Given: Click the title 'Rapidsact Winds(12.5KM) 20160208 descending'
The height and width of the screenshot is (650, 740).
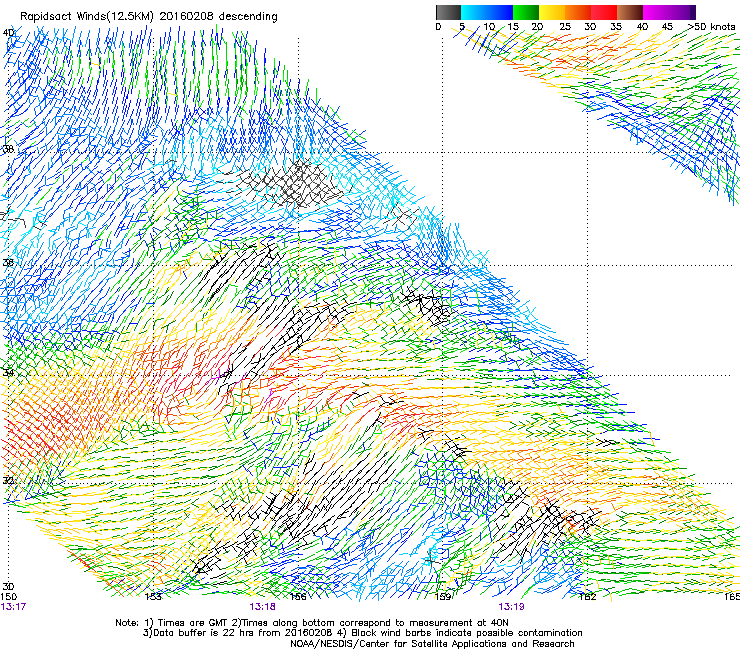Looking at the screenshot, I should pos(149,17).
